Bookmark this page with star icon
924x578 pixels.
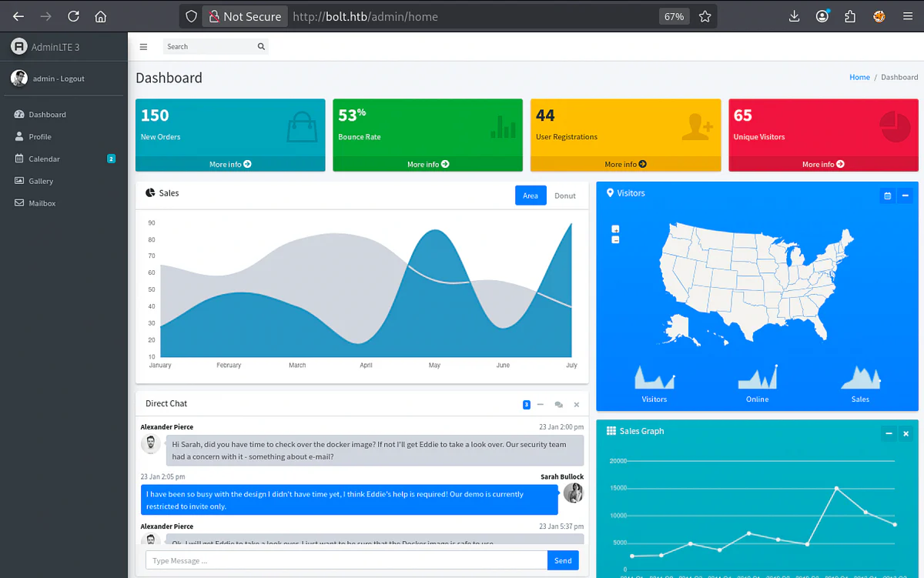coord(705,16)
